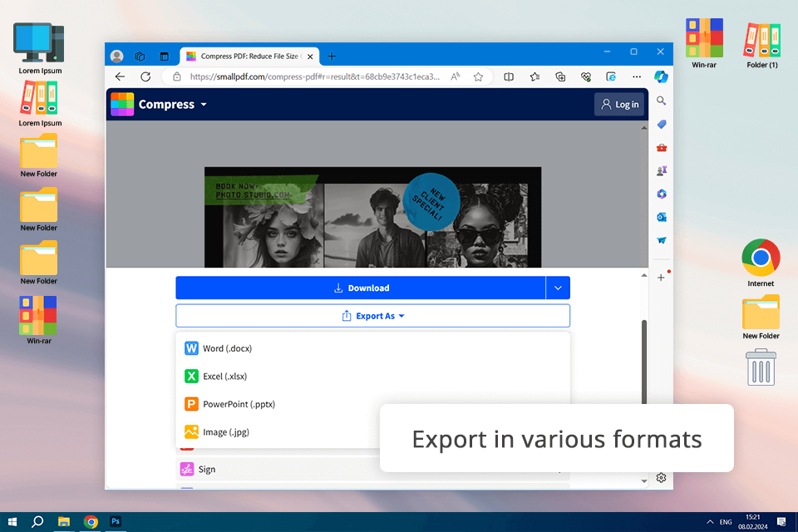The image size is (798, 532).
Task: Open sidebar Microsoft 365 icon
Action: 661,194
